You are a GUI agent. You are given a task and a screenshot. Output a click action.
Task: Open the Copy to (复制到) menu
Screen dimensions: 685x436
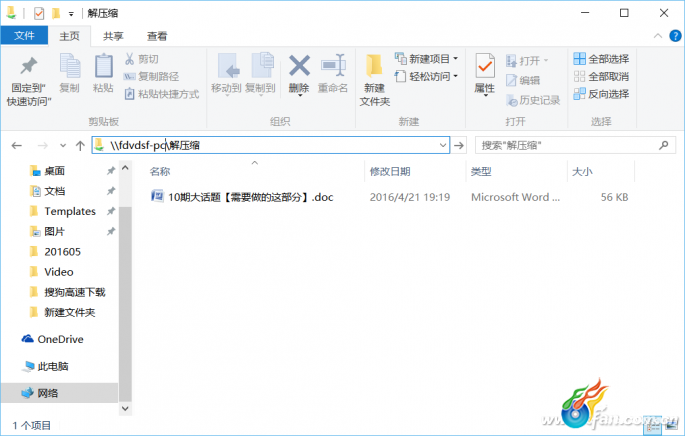[x=260, y=74]
